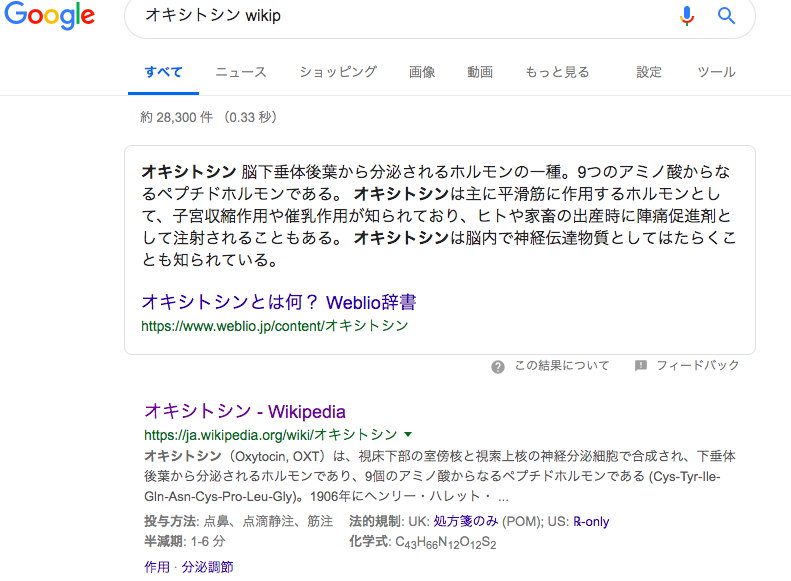The height and width of the screenshot is (581, 791).
Task: Open the オキシトシンとは何？ Weblio辞書 link
Action: (279, 302)
